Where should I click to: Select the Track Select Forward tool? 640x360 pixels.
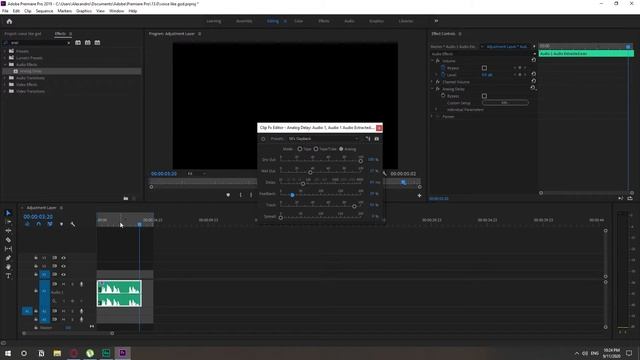8,222
